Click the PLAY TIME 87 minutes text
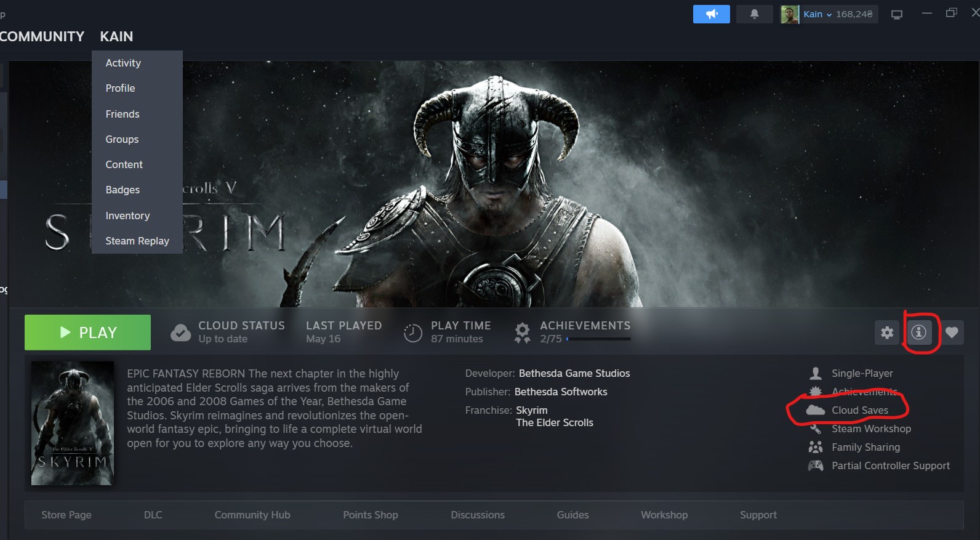This screenshot has width=980, height=540. click(461, 332)
